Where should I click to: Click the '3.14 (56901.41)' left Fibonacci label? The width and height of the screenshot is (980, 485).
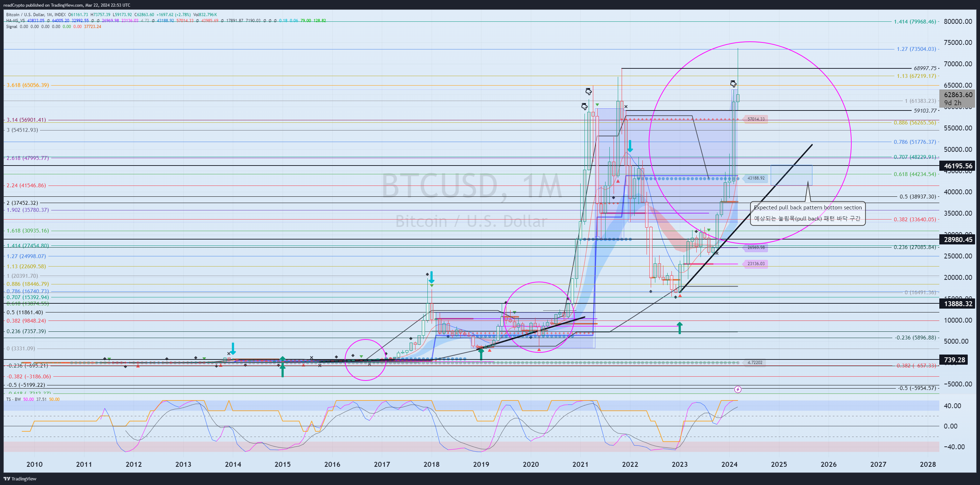pyautogui.click(x=26, y=120)
